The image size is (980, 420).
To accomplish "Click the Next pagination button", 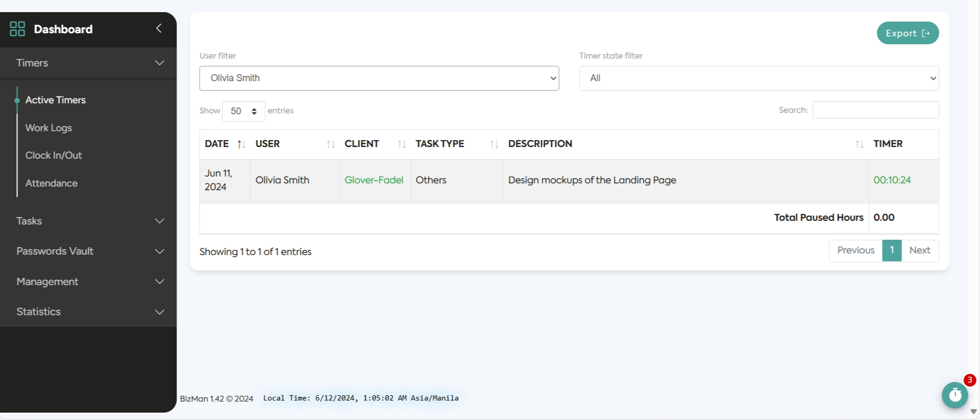I will [919, 250].
